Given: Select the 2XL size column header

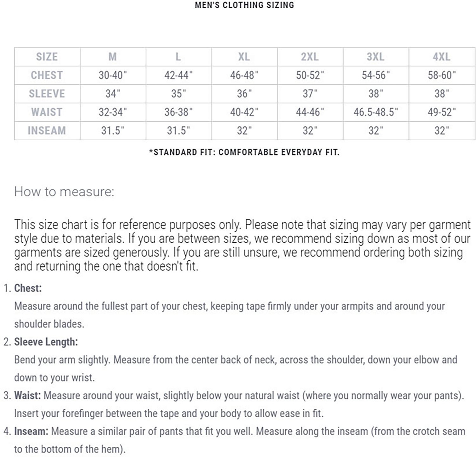Looking at the screenshot, I should pos(310,57).
